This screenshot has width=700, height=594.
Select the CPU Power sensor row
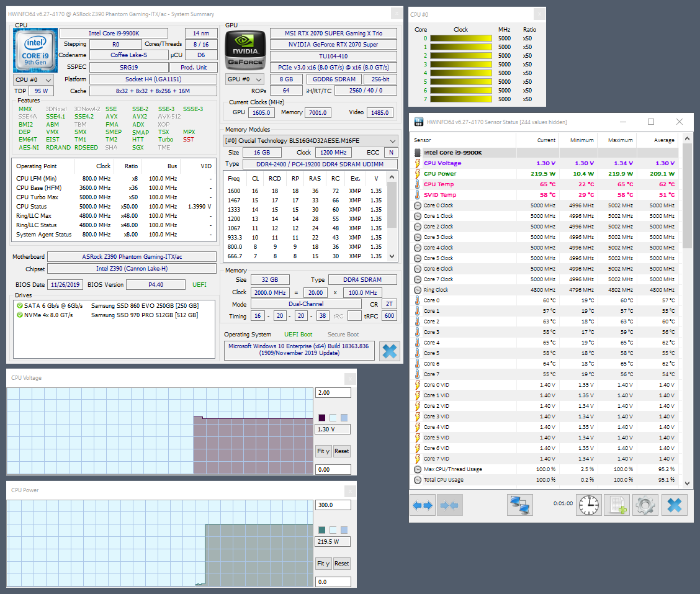[x=439, y=174]
